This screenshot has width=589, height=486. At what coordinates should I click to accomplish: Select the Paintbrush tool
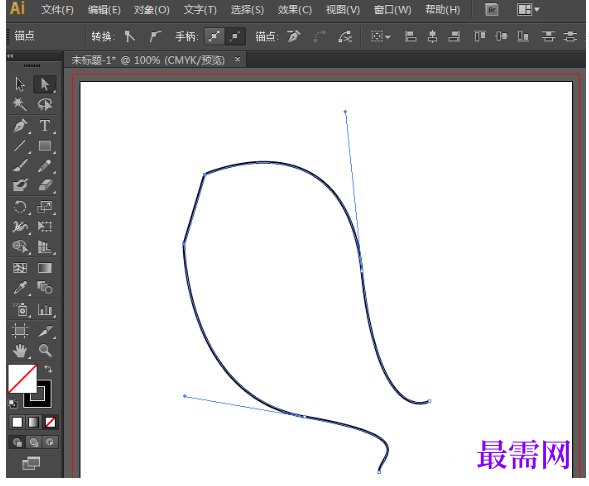(x=20, y=166)
